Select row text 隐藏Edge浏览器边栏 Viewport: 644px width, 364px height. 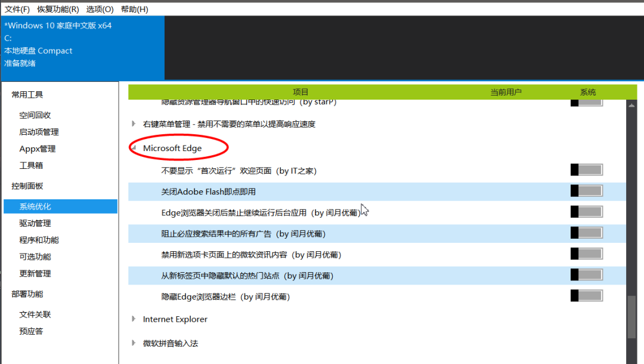pyautogui.click(x=225, y=297)
